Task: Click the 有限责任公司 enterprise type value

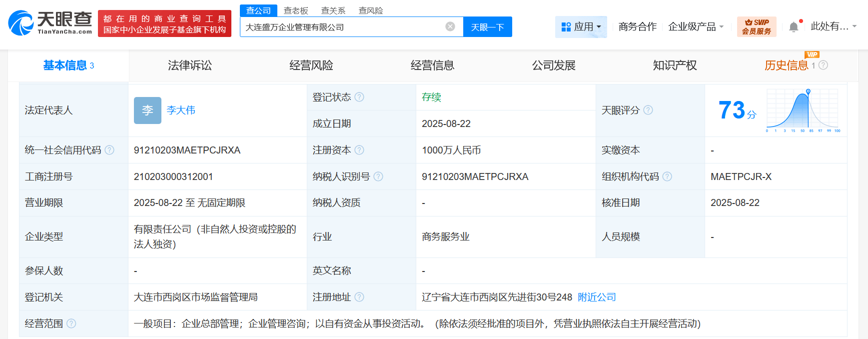Action: 215,236
